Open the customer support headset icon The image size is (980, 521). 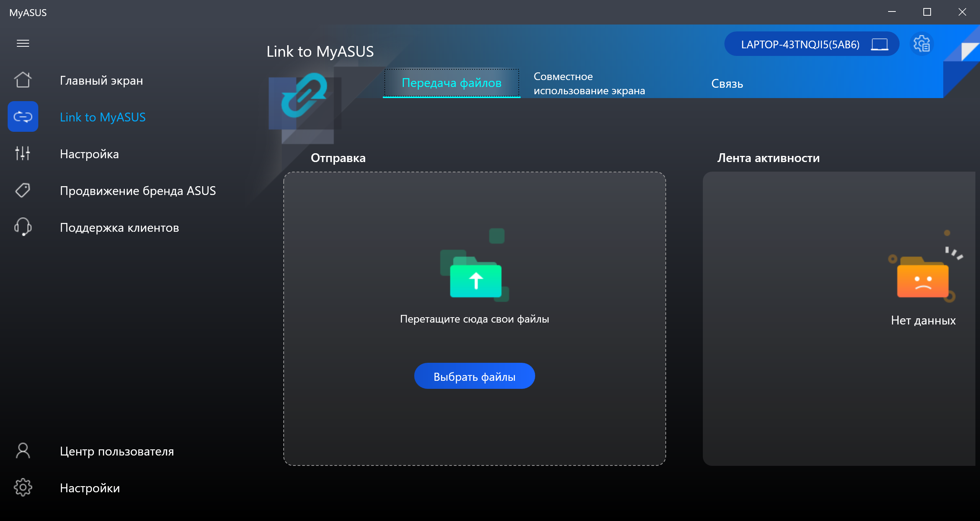pos(23,227)
